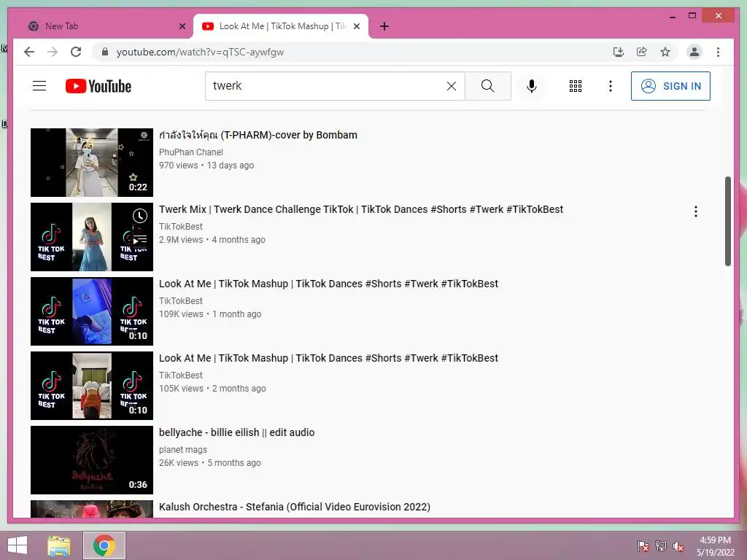
Task: Click the SIGN IN button
Action: pos(670,86)
